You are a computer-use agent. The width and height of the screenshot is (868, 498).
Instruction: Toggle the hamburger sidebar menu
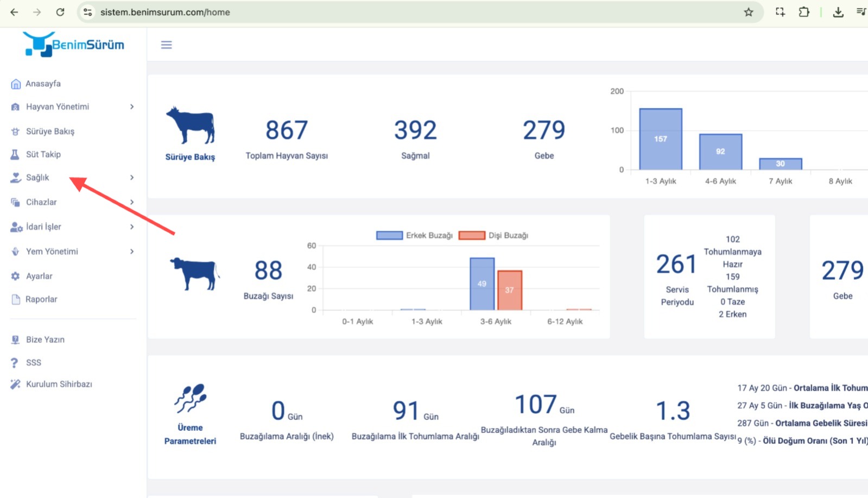pyautogui.click(x=166, y=45)
